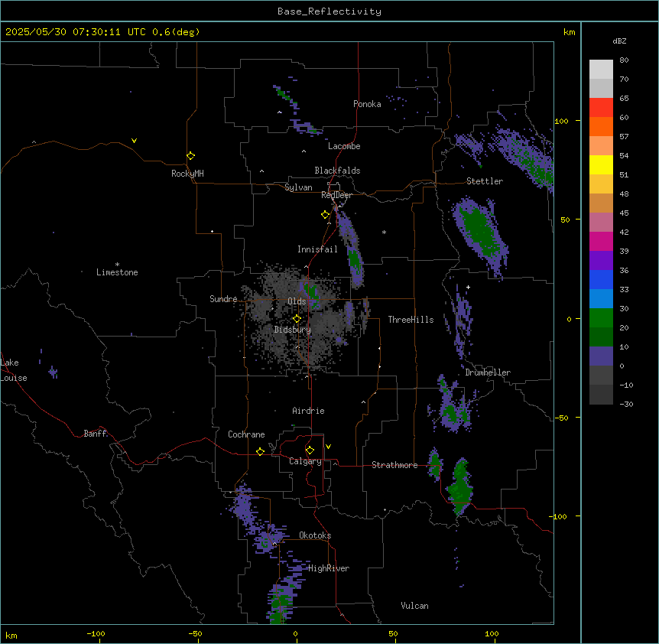Click the -100 tick on the horizontal axis
This screenshot has height=644, width=659.
click(x=96, y=633)
